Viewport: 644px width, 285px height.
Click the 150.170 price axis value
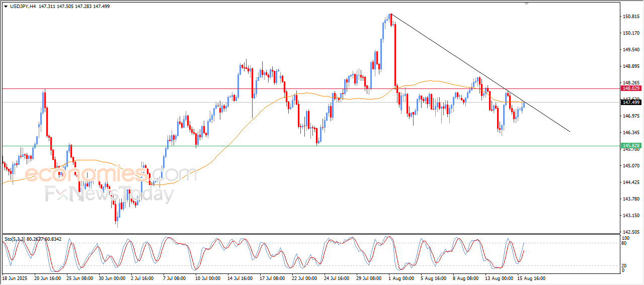pos(631,33)
